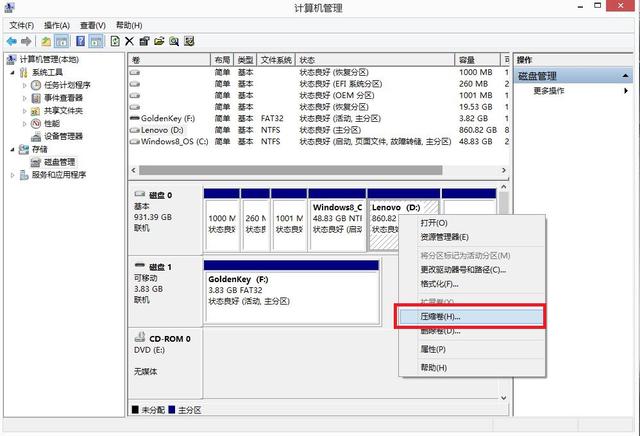
Task: Open the 文件(F) menu
Action: pos(22,25)
